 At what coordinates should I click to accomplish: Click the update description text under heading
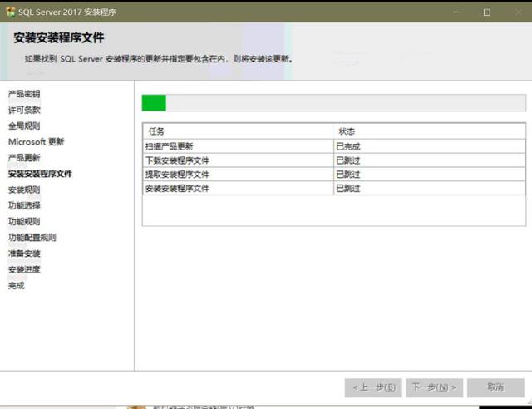pyautogui.click(x=159, y=59)
